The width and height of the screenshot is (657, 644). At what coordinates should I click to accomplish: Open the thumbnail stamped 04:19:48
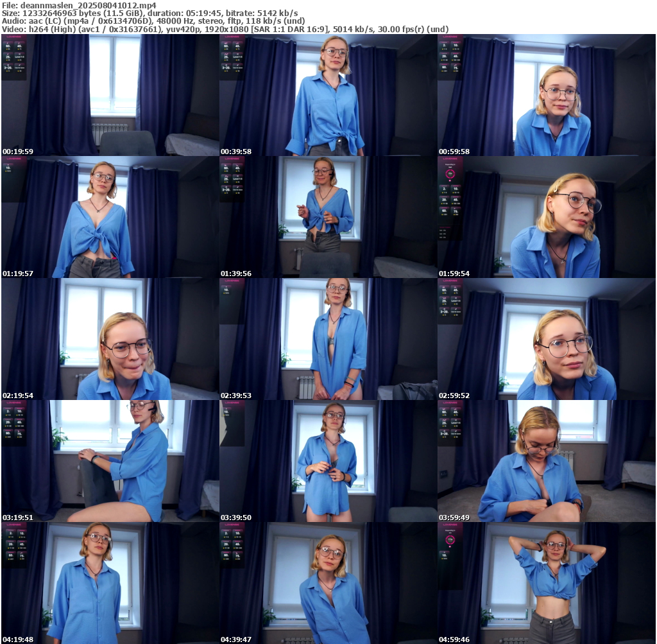coord(110,583)
